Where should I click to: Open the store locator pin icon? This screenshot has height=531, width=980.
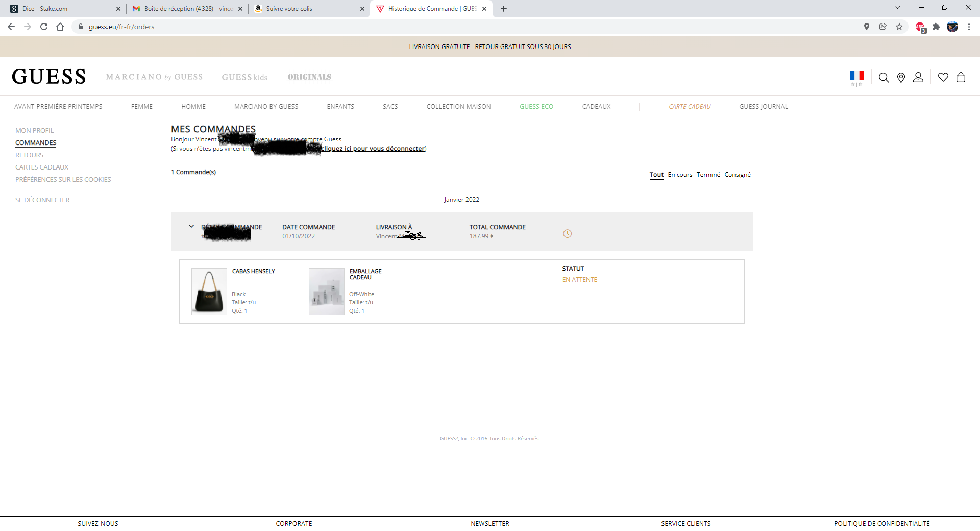click(901, 77)
